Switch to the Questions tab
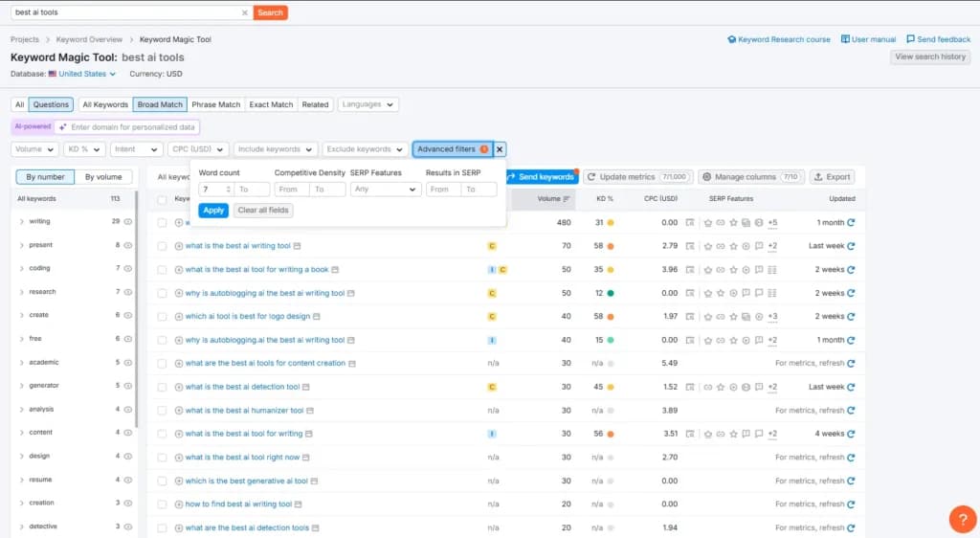This screenshot has width=980, height=538. [x=51, y=105]
